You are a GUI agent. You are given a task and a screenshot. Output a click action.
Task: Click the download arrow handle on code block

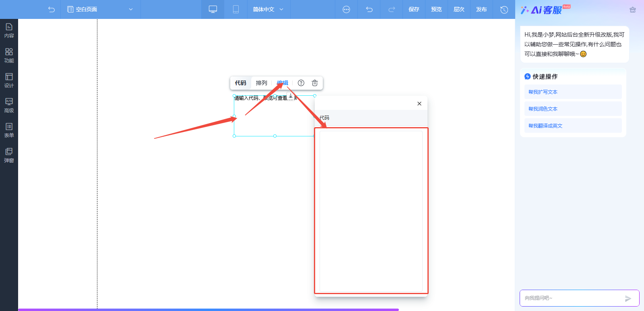coord(291,96)
